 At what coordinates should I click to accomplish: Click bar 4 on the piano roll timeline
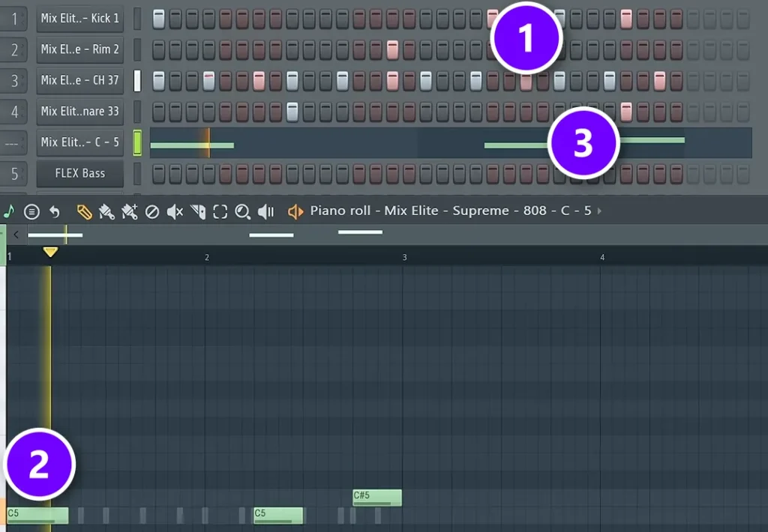(602, 257)
